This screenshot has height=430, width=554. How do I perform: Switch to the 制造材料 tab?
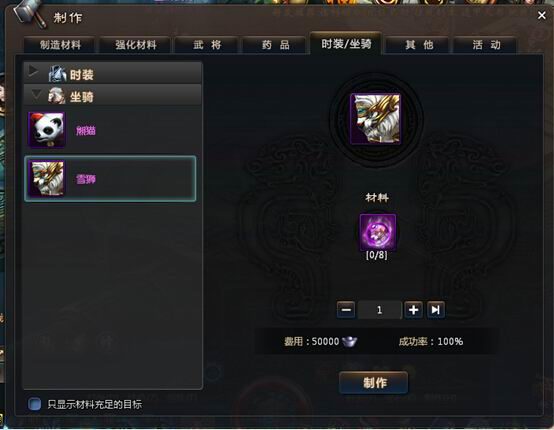[x=60, y=45]
